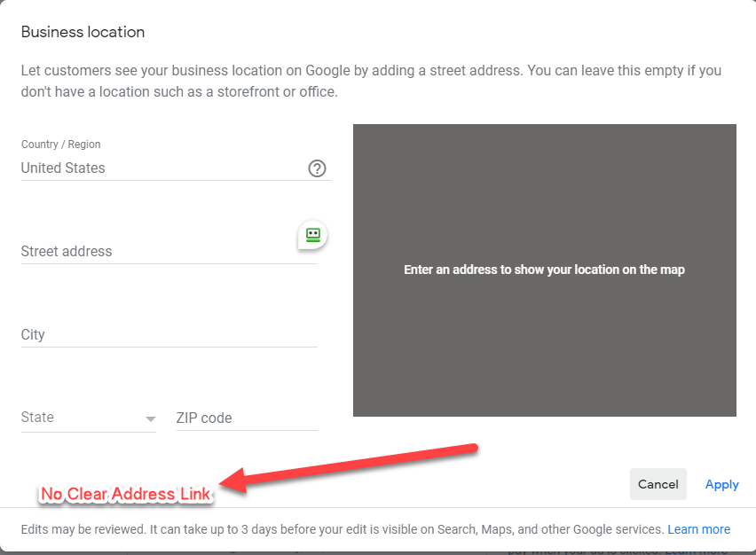Click the Country / Region help question mark icon
The width and height of the screenshot is (756, 555).
[317, 168]
